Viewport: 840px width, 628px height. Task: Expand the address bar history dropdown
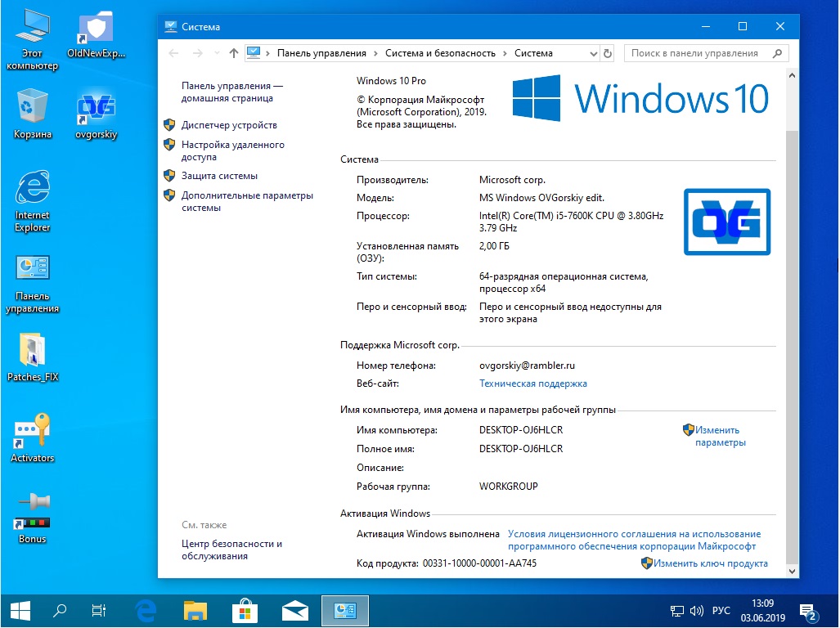click(x=594, y=53)
